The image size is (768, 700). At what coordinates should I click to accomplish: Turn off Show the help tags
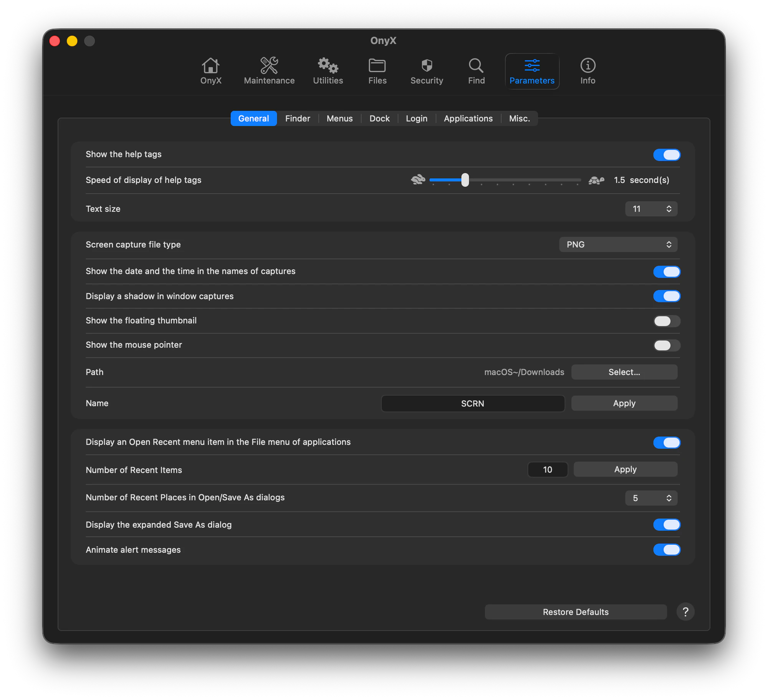tap(667, 155)
